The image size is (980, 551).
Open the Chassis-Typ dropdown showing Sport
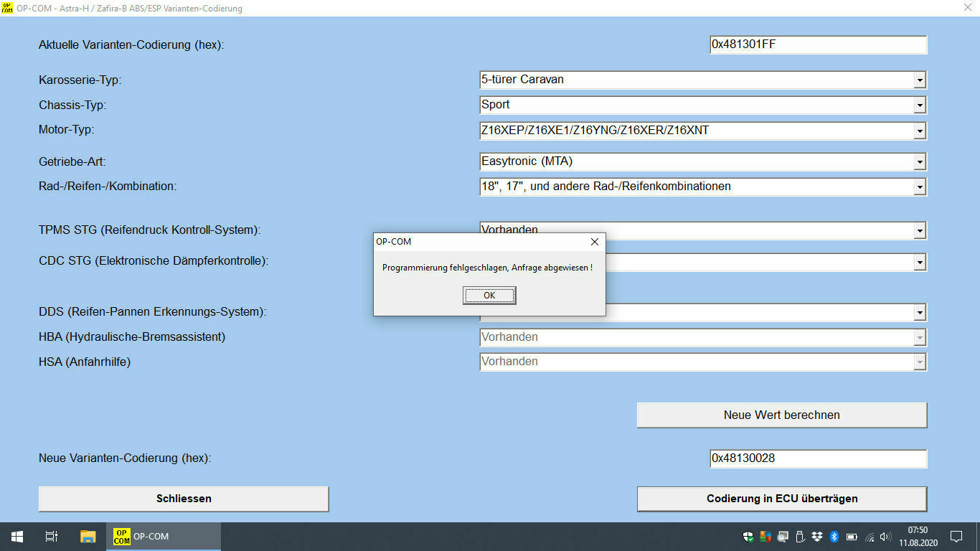click(919, 105)
